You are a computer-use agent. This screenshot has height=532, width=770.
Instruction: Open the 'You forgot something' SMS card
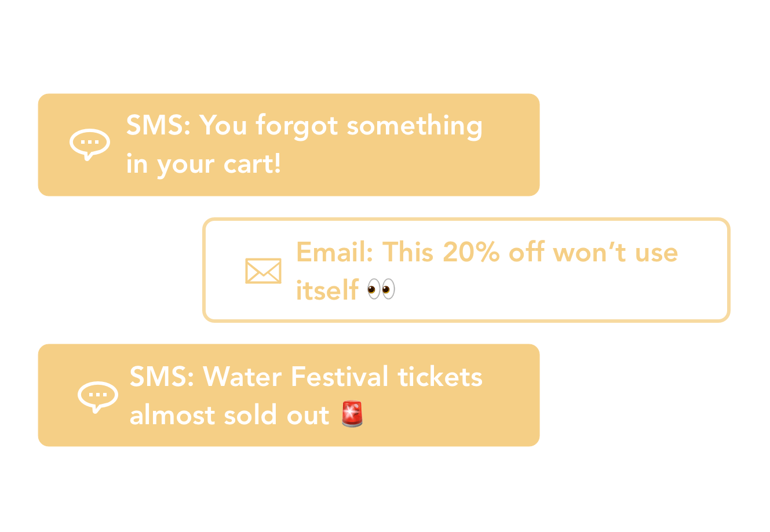click(289, 145)
